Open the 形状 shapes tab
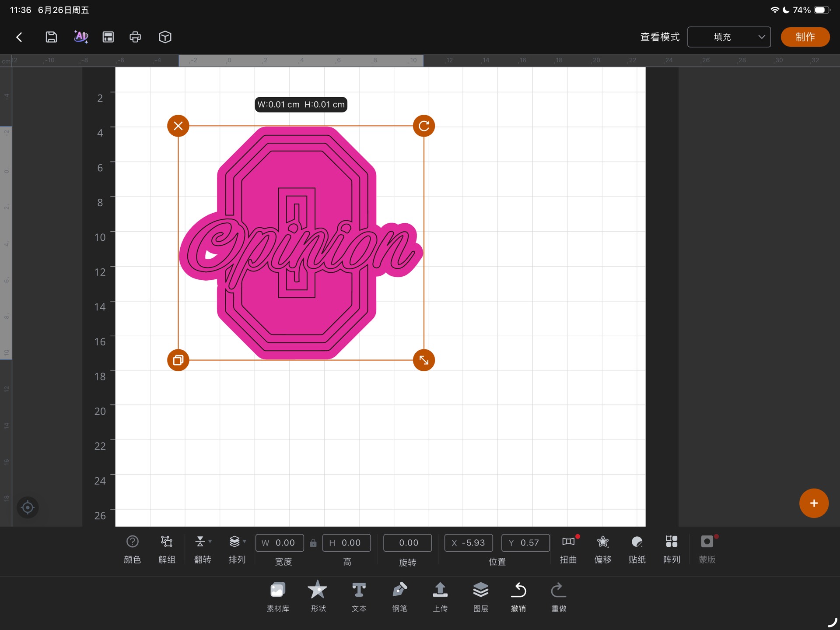 318,597
